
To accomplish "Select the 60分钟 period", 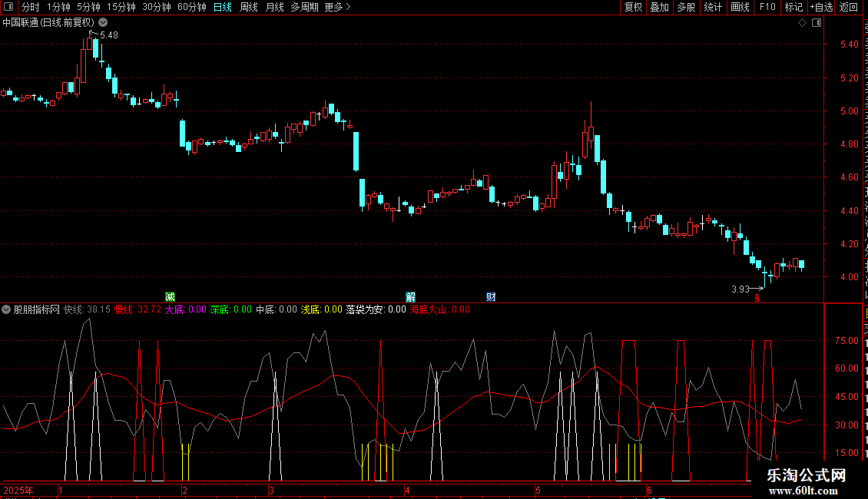I will (x=192, y=7).
